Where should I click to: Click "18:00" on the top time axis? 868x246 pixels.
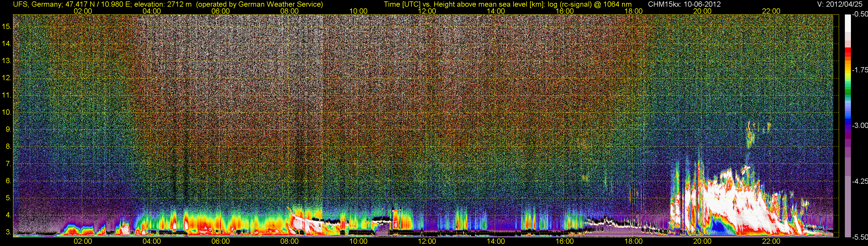tap(633, 11)
